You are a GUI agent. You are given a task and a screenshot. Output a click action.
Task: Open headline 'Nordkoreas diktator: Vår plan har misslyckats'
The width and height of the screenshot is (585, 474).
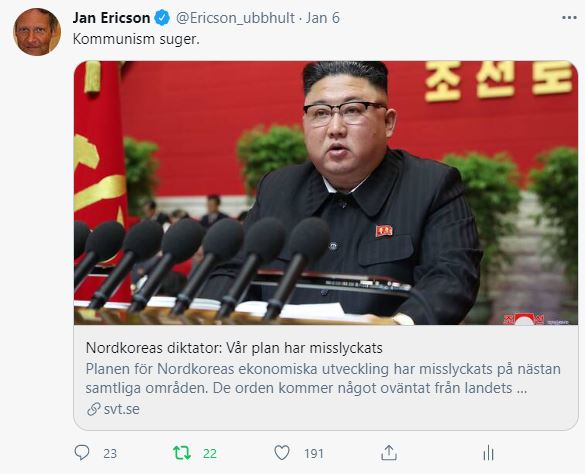(x=234, y=348)
